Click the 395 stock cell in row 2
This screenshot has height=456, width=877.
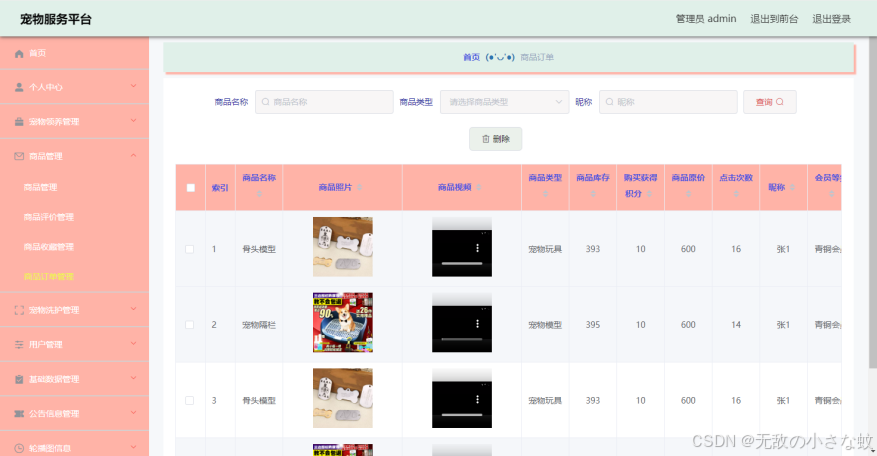point(593,325)
